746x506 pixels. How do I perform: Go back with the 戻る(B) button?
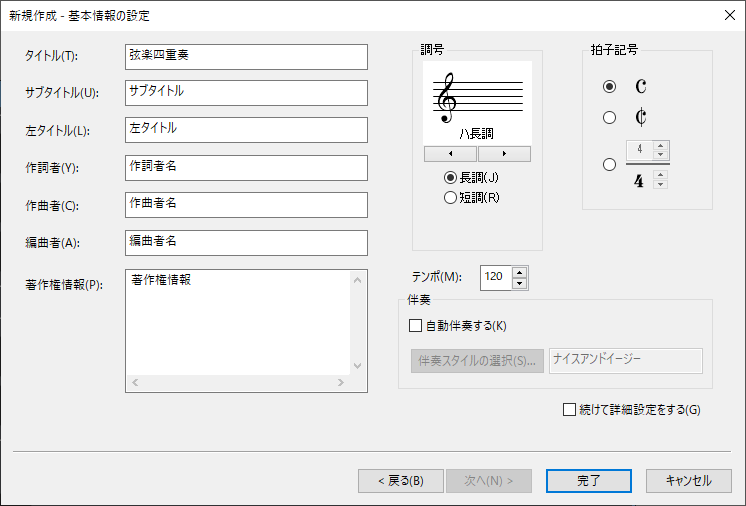pos(401,481)
